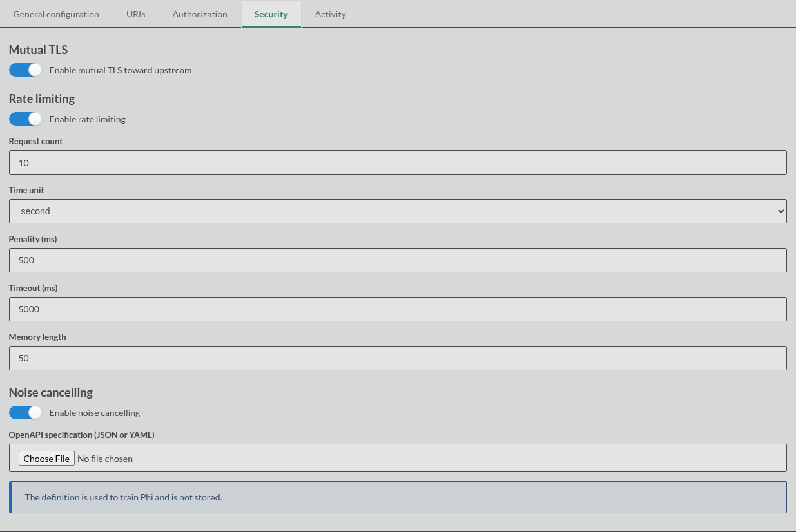The width and height of the screenshot is (796, 532).
Task: Click the 'Enable rate limiting' label
Action: click(x=88, y=119)
